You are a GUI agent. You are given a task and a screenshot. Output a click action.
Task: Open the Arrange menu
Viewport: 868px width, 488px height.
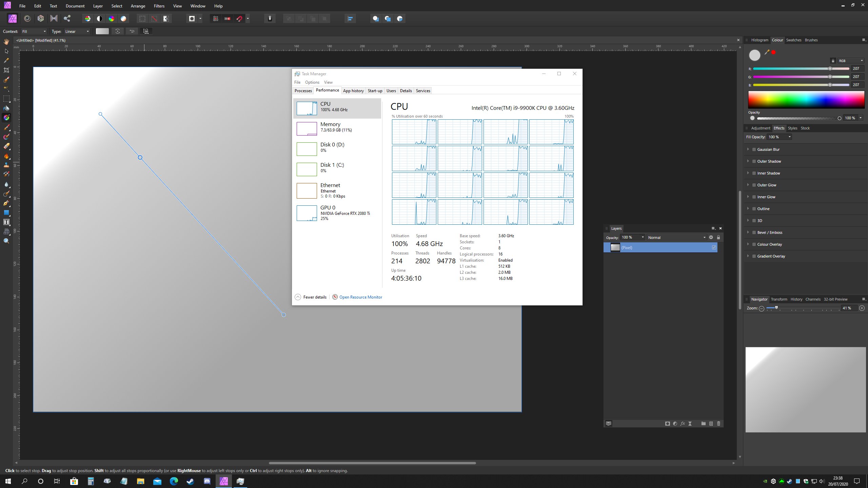pyautogui.click(x=138, y=6)
